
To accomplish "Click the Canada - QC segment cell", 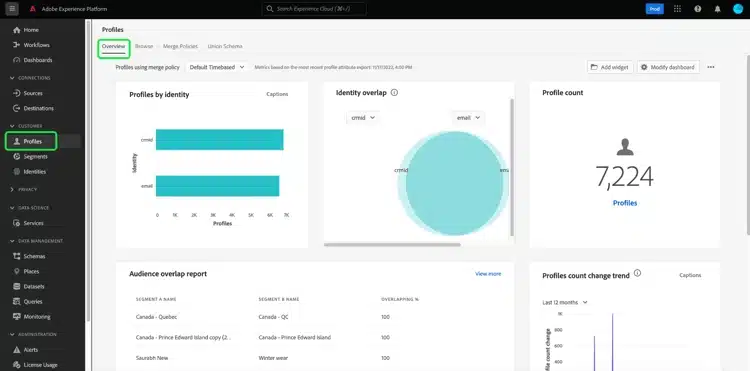I will click(273, 317).
